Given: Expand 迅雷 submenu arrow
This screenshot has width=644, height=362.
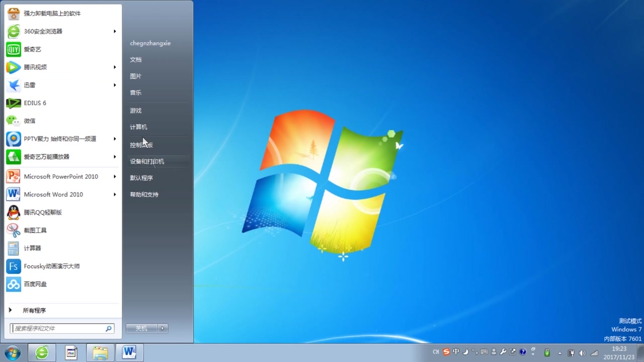Looking at the screenshot, I should (115, 85).
